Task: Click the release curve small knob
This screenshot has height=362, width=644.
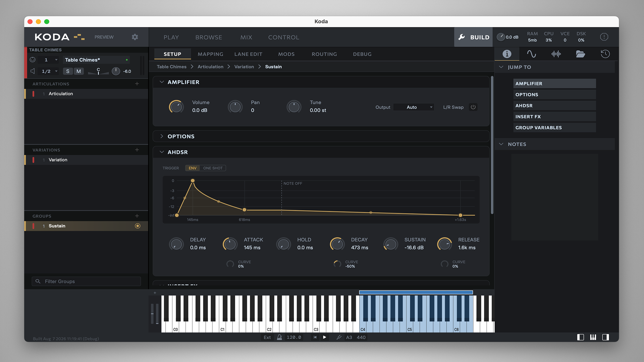Action: point(444,264)
